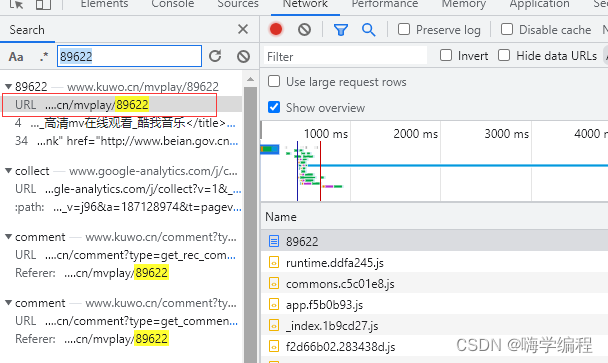Toggle the network filter funnel icon
Screen dimensions: 608x363
[341, 30]
